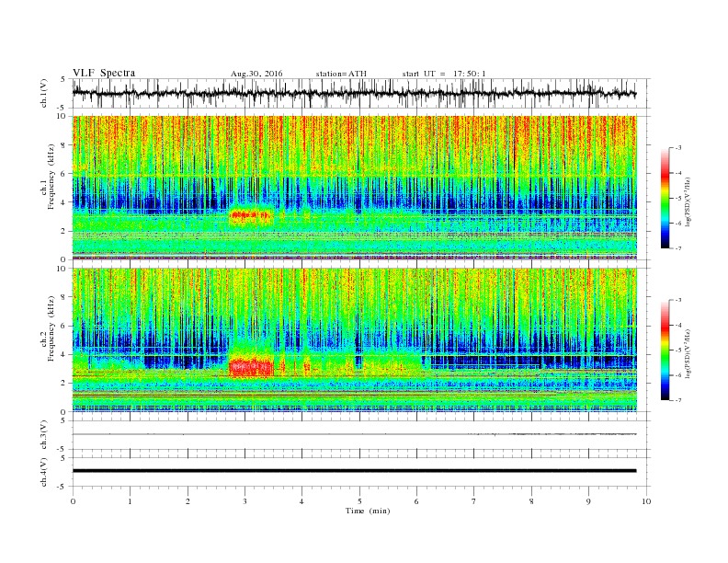Click the 'Time (min)' axis label
Viewport: 728px width, 563px height.
(x=368, y=511)
